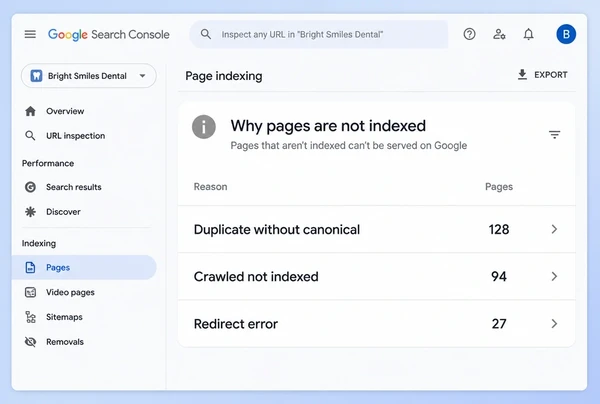The image size is (600, 404).
Task: Click the download arrow icon next to EXPORT
Action: (522, 75)
